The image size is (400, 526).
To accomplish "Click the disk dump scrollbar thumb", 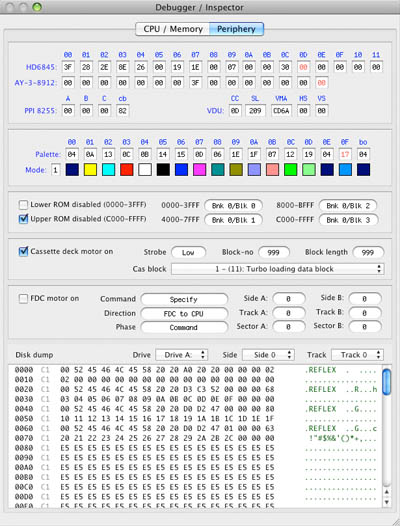I will point(387,382).
